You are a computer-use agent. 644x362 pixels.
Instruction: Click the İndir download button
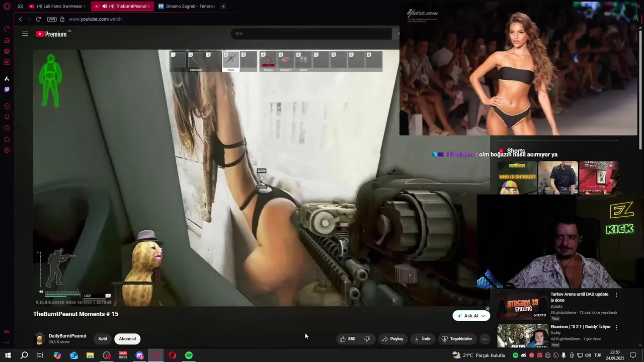(423, 339)
